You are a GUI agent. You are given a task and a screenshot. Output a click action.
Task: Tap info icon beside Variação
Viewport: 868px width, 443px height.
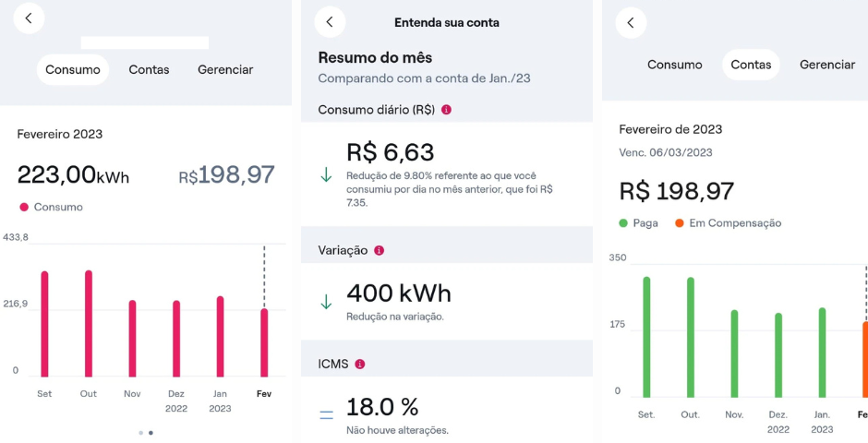pos(379,250)
